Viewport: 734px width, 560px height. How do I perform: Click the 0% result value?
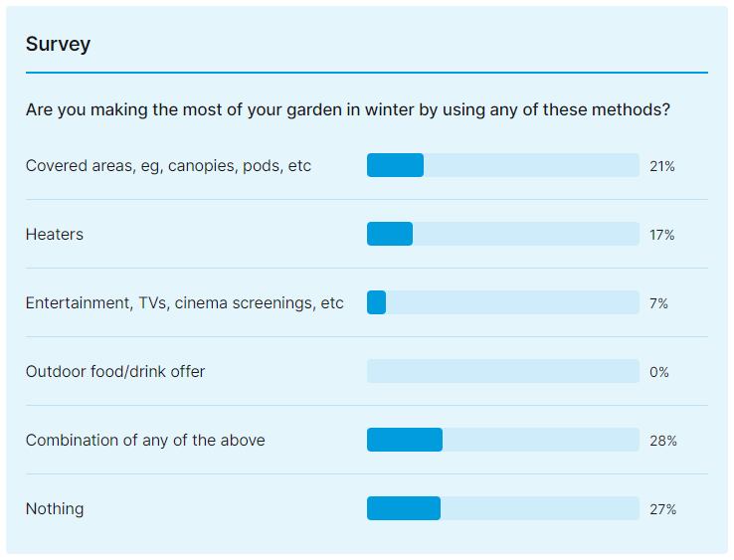(x=658, y=372)
